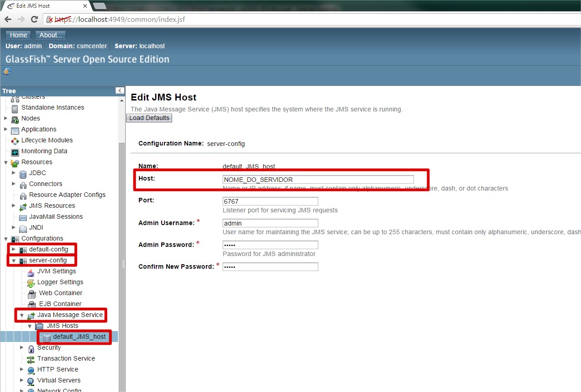Screen dimensions: 581x392
Task: Open the About dialog button
Action: point(51,35)
